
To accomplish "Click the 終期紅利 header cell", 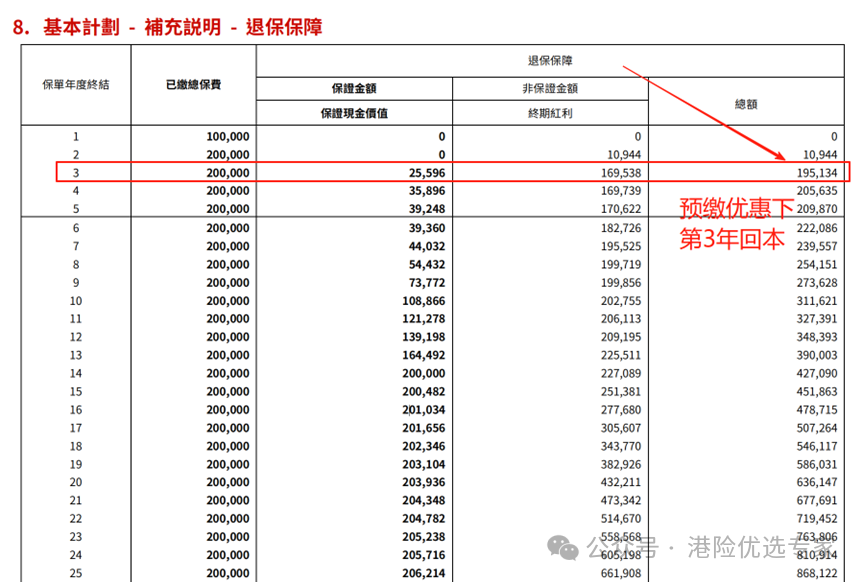I will [x=550, y=113].
